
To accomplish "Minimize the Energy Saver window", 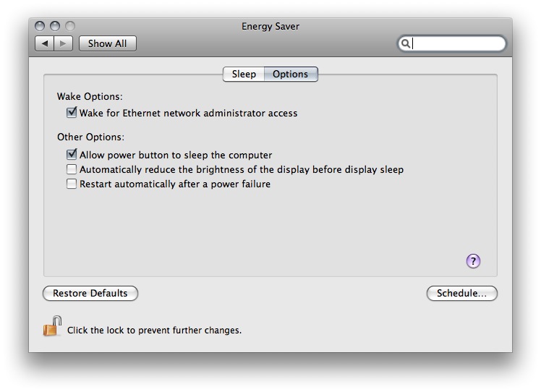I will [x=55, y=26].
